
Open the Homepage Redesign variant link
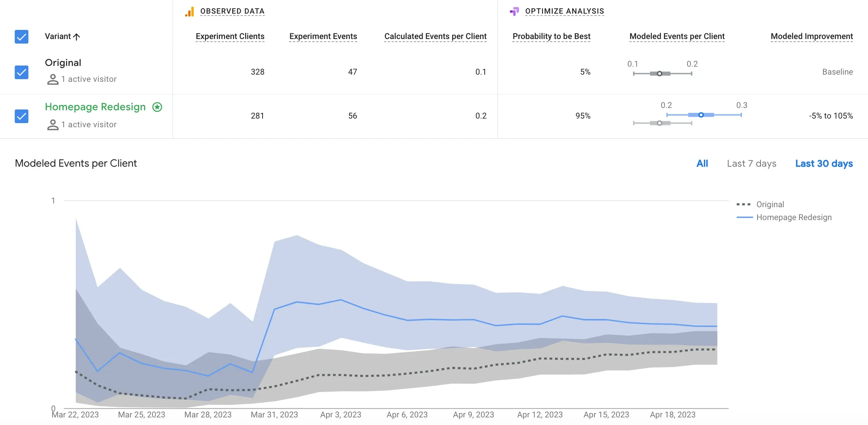[x=95, y=107]
